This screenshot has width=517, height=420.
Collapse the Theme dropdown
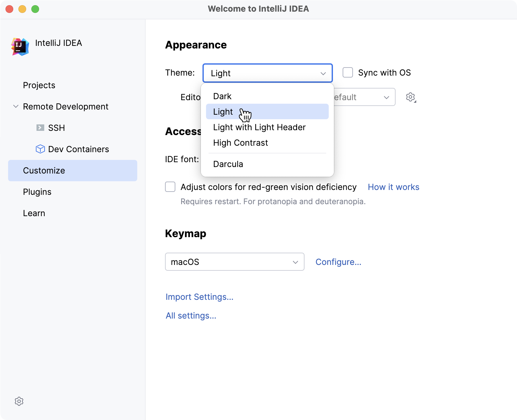[268, 73]
